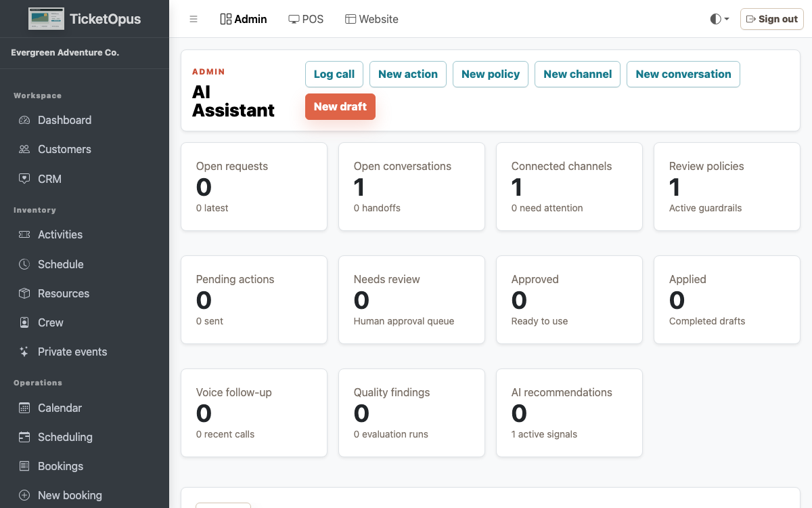Screen dimensions: 812x508
Task: Open the Voice follow-up stat card
Action: (x=254, y=412)
